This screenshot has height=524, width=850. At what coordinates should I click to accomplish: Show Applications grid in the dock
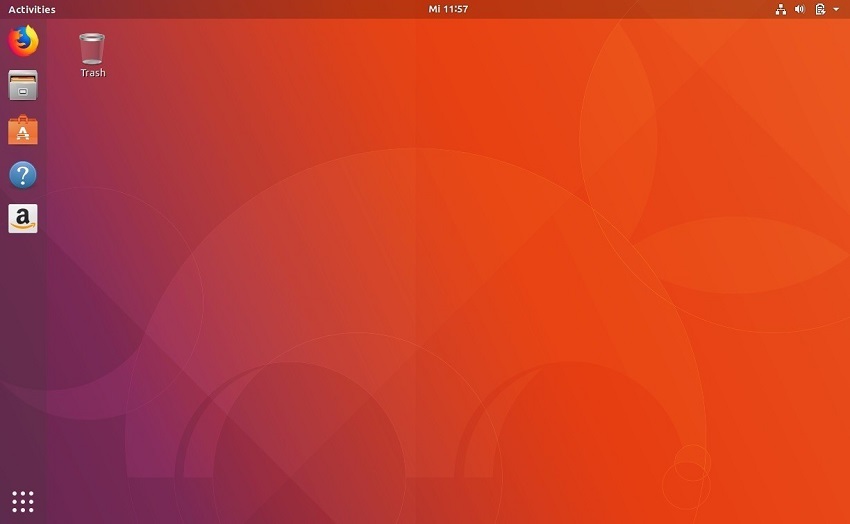[x=22, y=501]
